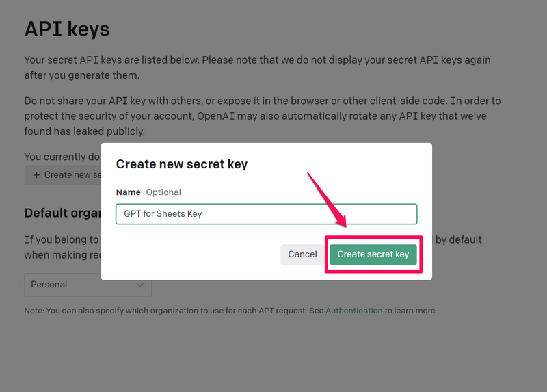Viewport: 547px width, 392px height.
Task: Click the note about specifying organization
Action: 171,311
